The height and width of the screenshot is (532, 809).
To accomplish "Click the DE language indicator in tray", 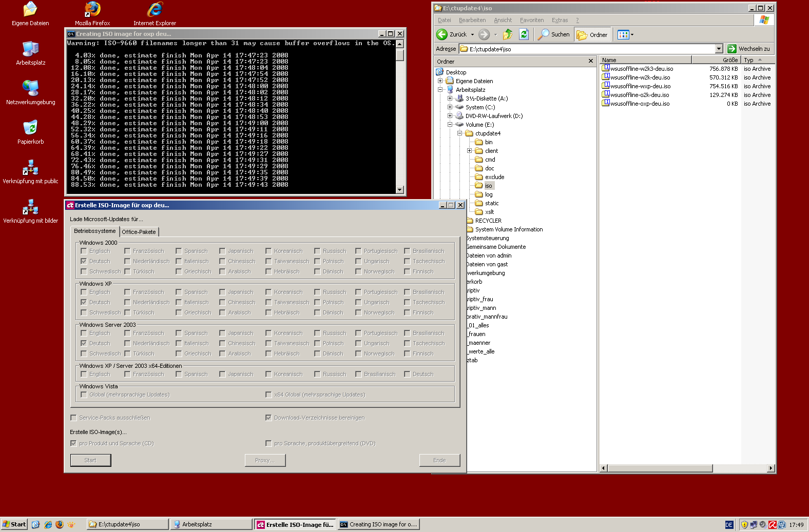I will 729,525.
